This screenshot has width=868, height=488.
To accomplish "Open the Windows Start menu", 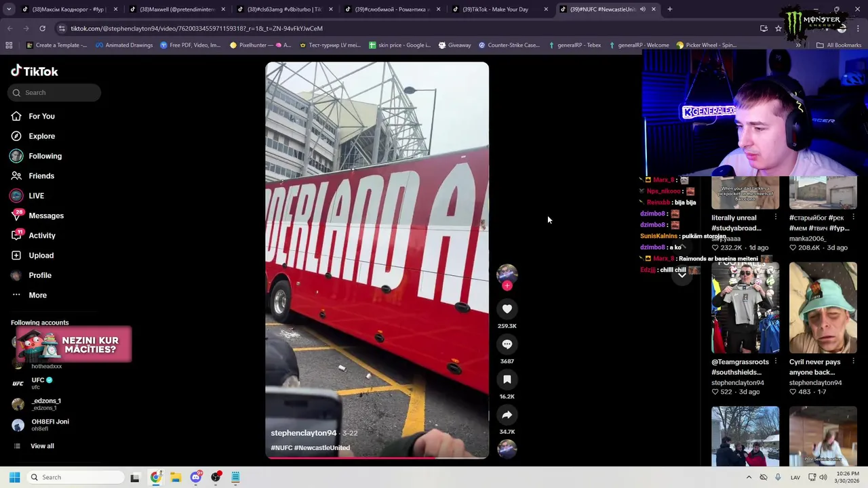I will (x=14, y=477).
